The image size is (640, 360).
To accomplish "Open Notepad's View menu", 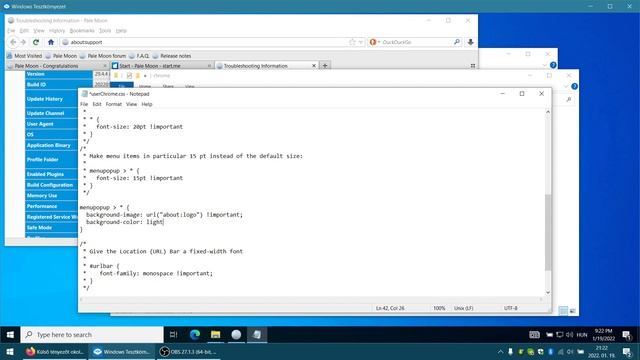I will coord(131,104).
